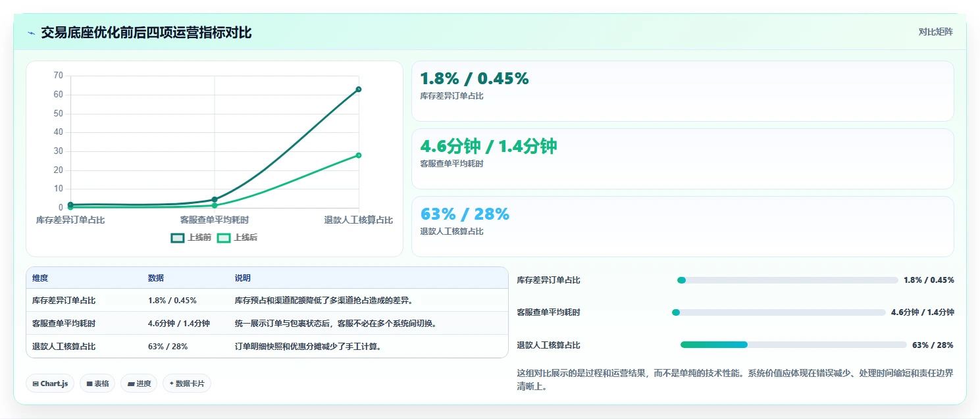The width and height of the screenshot is (980, 419).
Task: Click table cell 4.6分钟 / 1.4分钟
Action: coord(179,324)
